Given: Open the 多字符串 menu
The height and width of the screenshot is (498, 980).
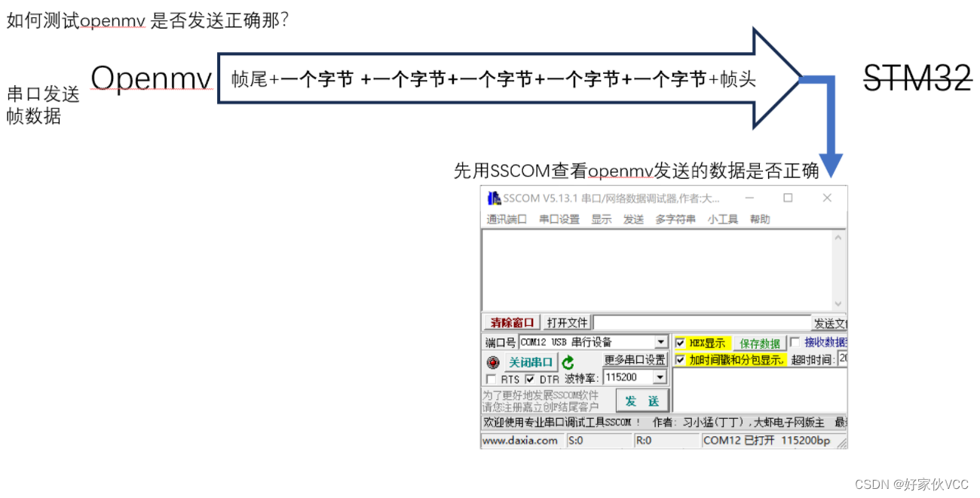Looking at the screenshot, I should coord(675,218).
